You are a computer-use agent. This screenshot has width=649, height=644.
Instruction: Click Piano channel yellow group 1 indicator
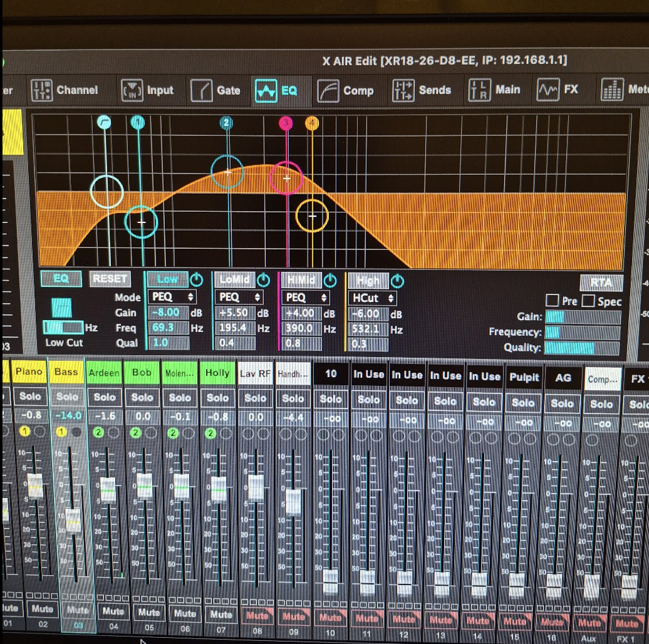click(x=25, y=431)
